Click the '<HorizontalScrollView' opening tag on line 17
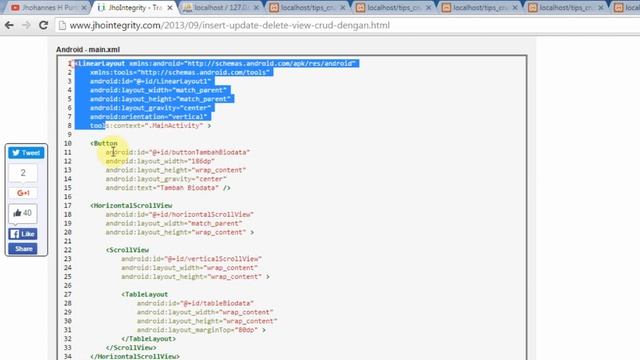Screen dimensions: 640x360 (x=131, y=205)
